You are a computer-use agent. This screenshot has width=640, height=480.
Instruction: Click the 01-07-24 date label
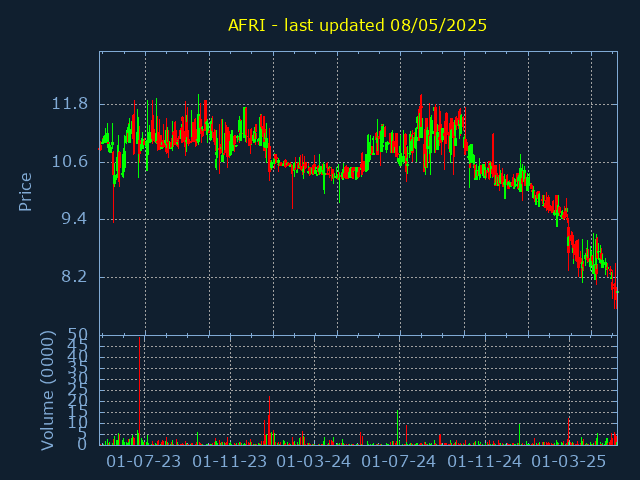point(399,462)
